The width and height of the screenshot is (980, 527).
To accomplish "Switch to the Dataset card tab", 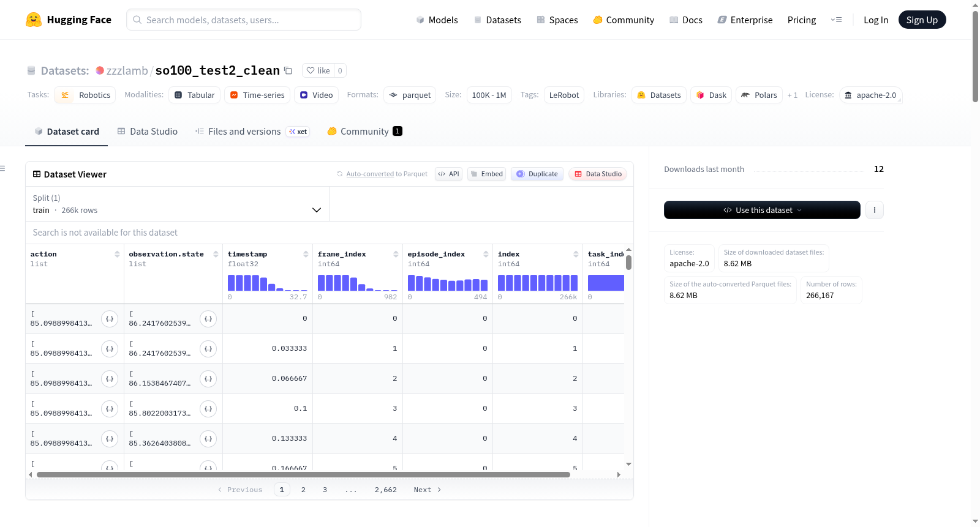I will click(67, 132).
